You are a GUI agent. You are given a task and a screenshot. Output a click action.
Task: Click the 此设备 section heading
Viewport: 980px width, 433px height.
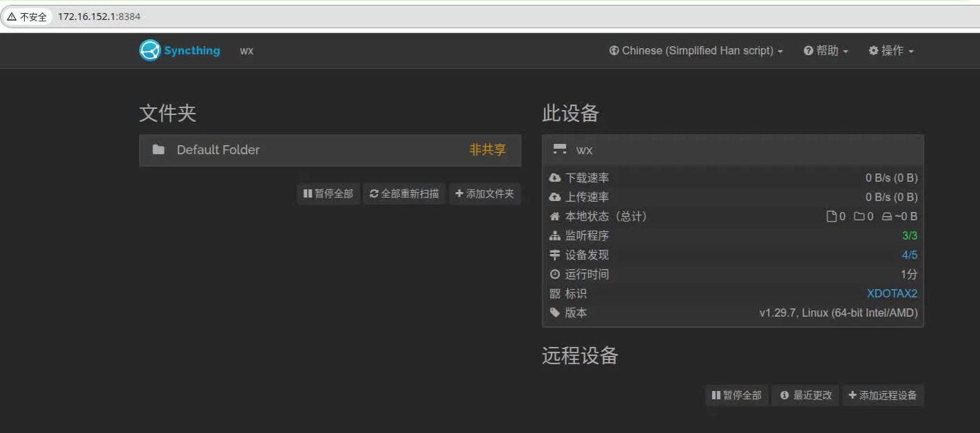571,113
